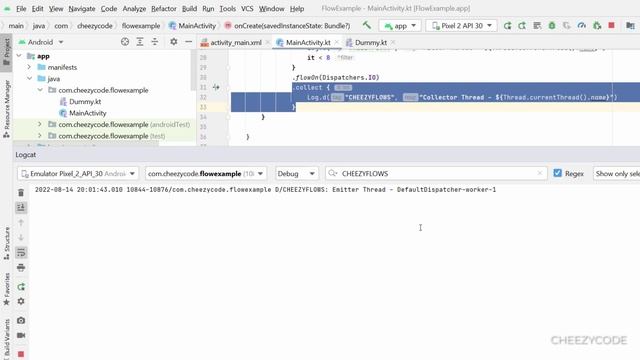Image resolution: width=640 pixels, height=360 pixels.
Task: Click the Up the stack trace arrow
Action: [21, 222]
